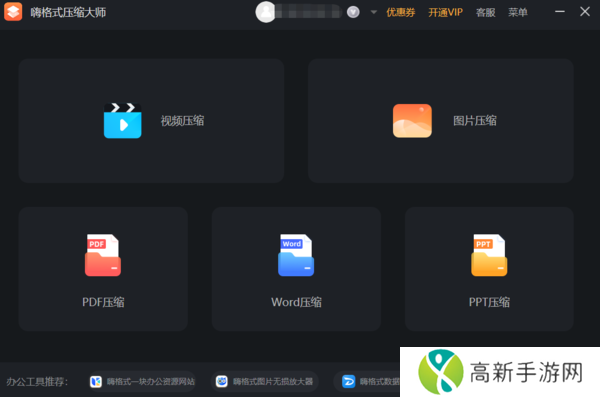Click the 图片压缩 label
Viewport: 600px width, 397px height.
pos(475,121)
